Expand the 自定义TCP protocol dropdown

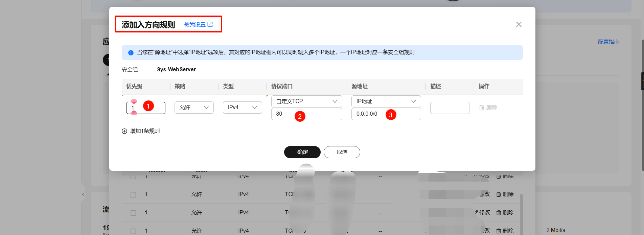307,101
